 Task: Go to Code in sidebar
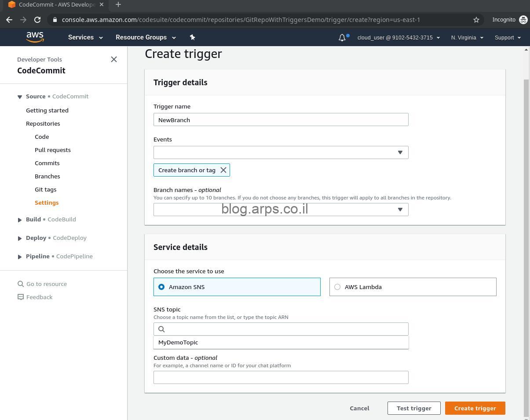(42, 137)
